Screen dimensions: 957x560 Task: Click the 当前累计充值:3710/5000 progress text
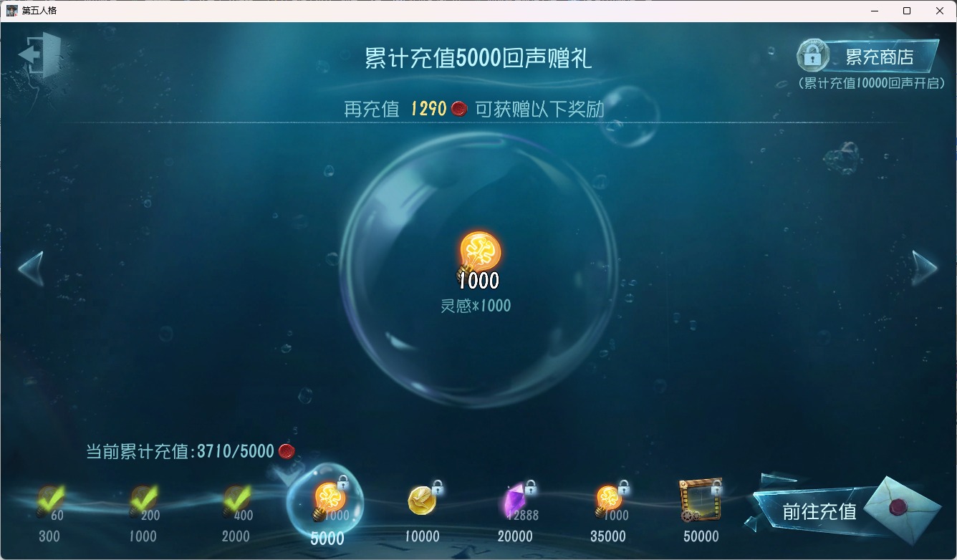click(x=181, y=451)
